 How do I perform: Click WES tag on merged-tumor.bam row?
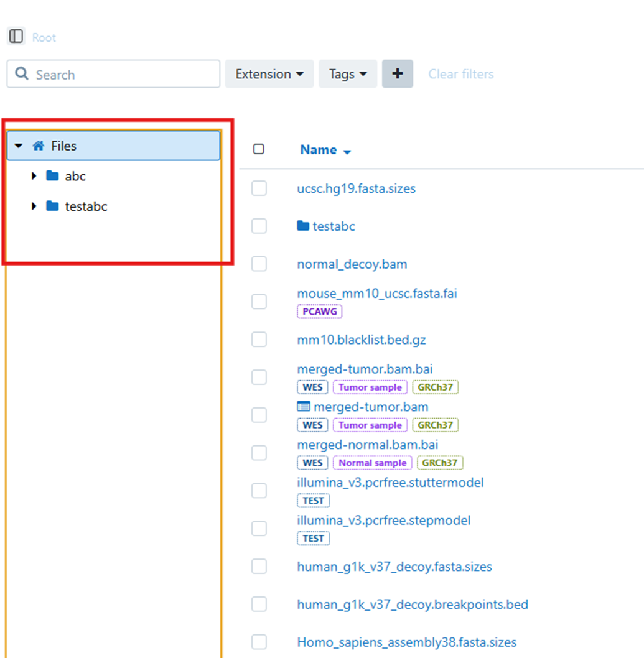pyautogui.click(x=312, y=425)
